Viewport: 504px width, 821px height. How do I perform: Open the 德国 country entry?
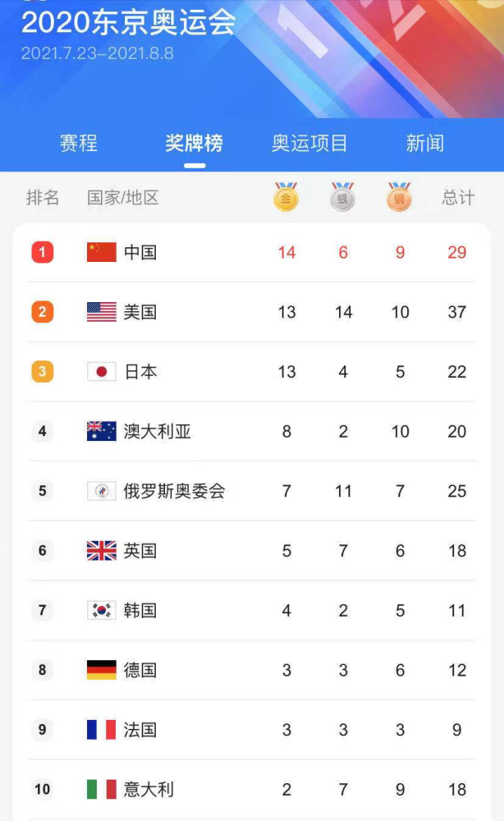(x=252, y=670)
